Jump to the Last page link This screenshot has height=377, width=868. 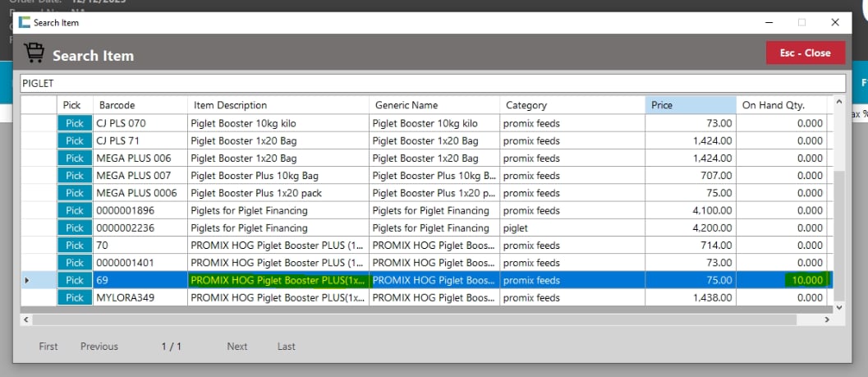[x=286, y=347]
